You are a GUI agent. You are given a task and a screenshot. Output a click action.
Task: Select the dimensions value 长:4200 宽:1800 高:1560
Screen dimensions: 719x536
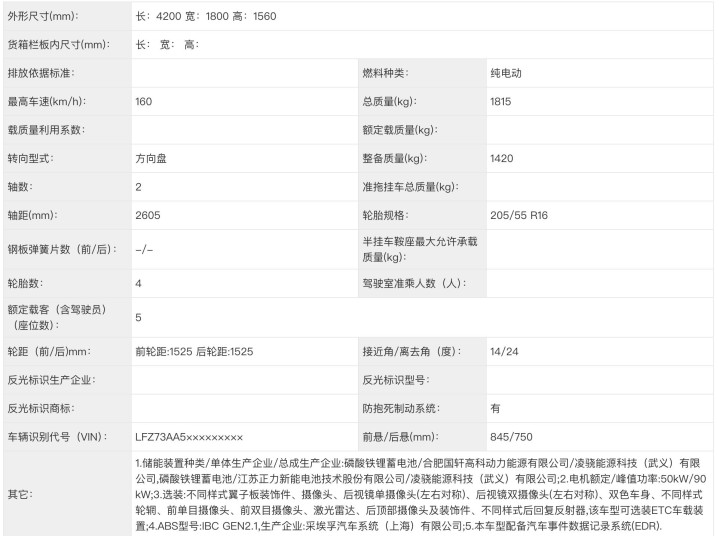pos(206,17)
